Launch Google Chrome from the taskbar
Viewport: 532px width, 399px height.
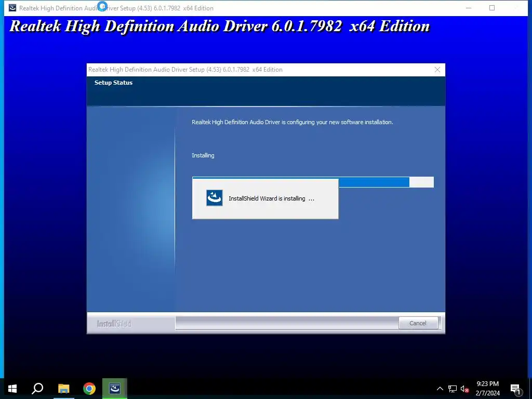click(89, 389)
